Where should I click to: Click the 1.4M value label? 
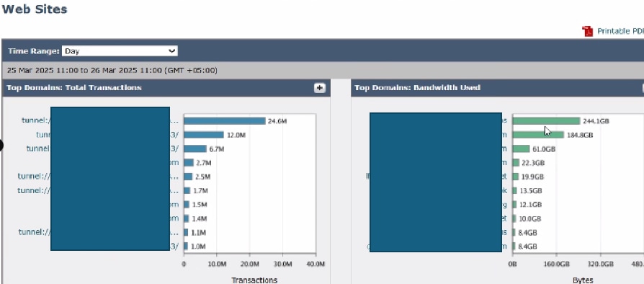[200, 218]
